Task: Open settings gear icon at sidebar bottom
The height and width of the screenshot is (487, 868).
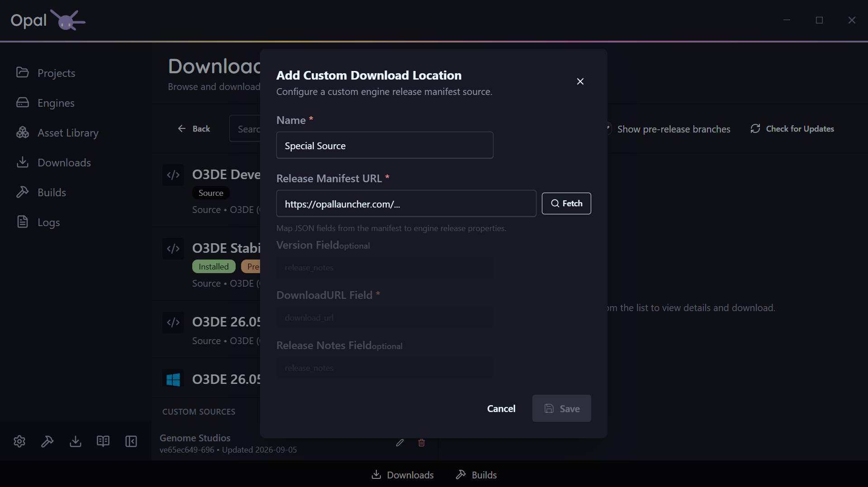Action: (x=19, y=441)
